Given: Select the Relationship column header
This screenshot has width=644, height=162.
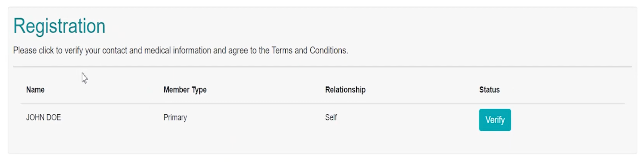Looking at the screenshot, I should click(345, 90).
